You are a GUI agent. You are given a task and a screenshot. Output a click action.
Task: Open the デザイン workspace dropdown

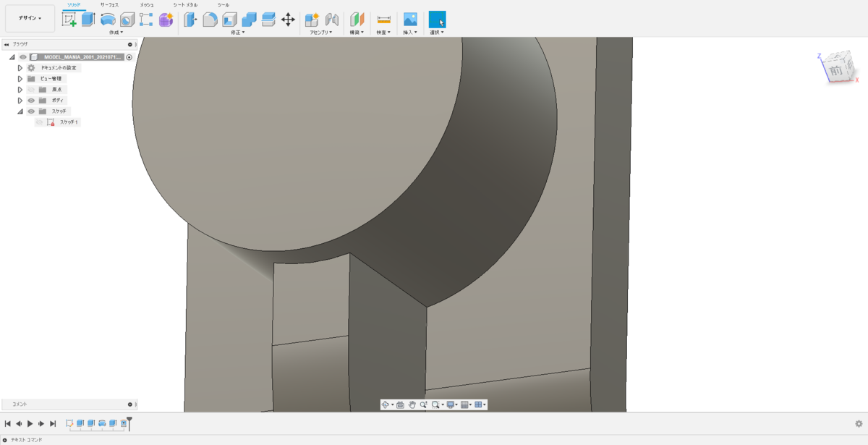click(x=30, y=18)
